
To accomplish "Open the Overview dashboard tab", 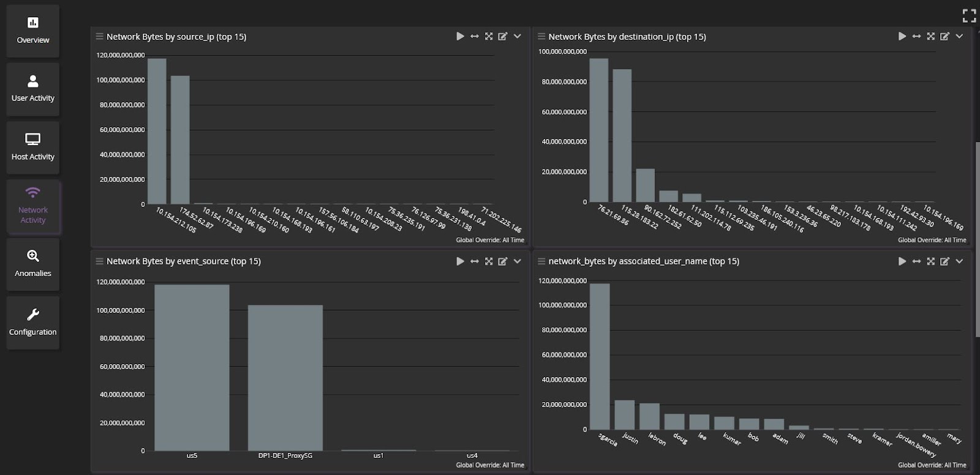I will coord(33,31).
